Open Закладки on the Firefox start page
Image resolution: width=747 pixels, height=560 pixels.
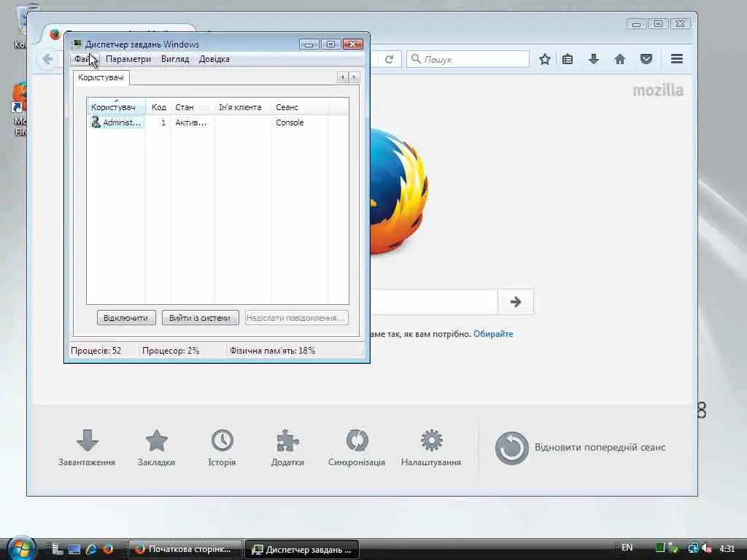[x=156, y=448]
